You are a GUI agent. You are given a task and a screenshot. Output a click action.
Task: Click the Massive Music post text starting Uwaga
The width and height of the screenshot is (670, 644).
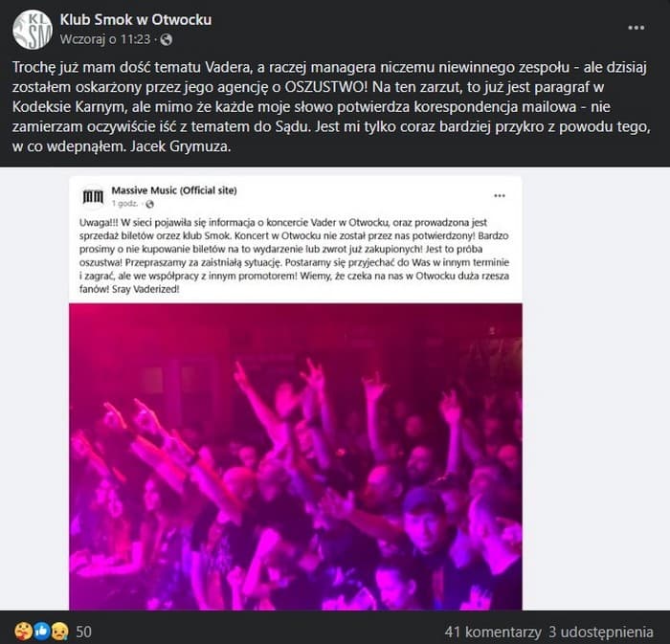click(294, 255)
